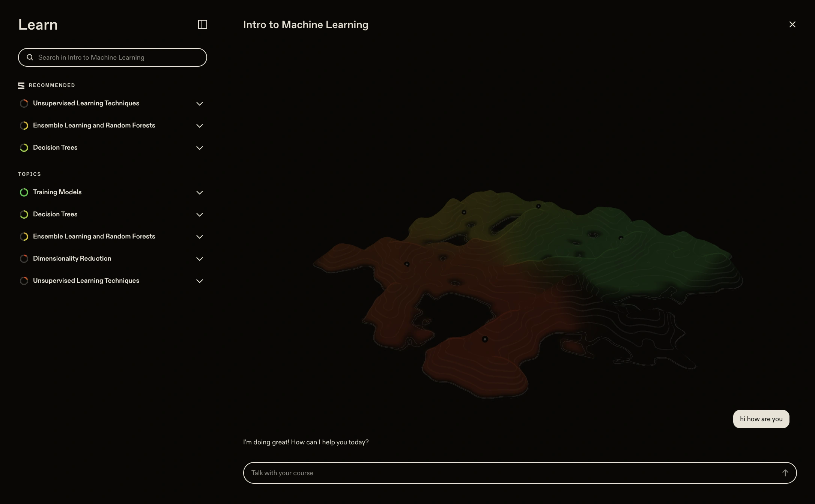Select the large map node in the red region
The image size is (815, 504).
coord(485,339)
